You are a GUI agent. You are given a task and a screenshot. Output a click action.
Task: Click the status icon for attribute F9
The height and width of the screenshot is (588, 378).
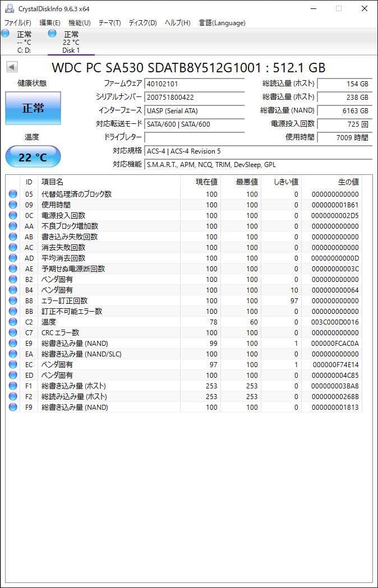pos(13,407)
